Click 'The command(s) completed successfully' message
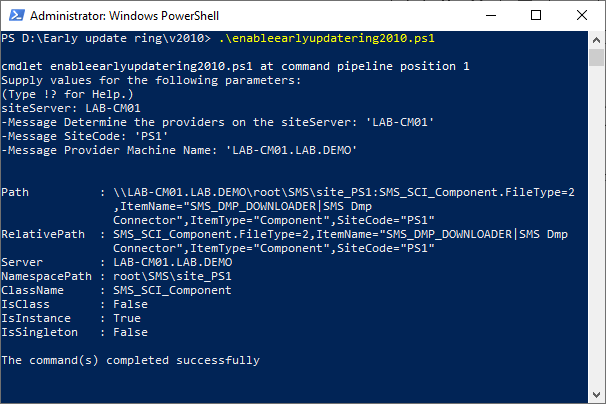 pyautogui.click(x=131, y=359)
